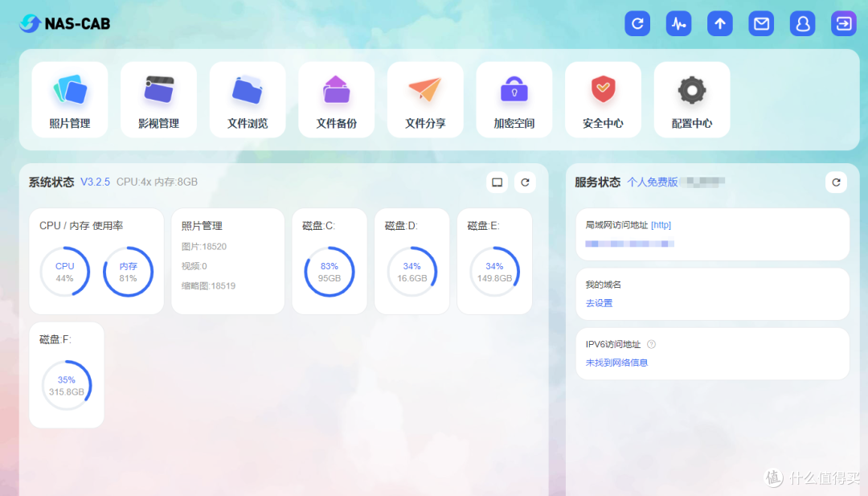Open 文件备份 (File Backup)
This screenshot has height=496, width=868.
click(336, 99)
